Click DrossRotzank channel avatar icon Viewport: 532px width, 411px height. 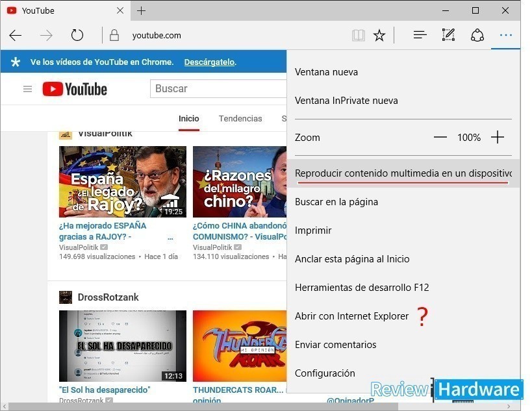(66, 297)
